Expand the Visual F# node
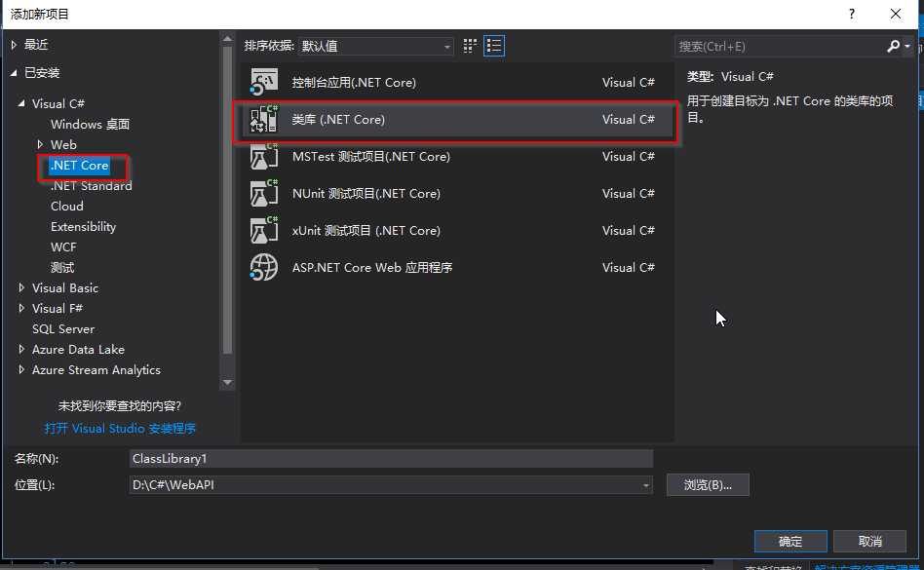924x570 pixels. click(x=21, y=308)
